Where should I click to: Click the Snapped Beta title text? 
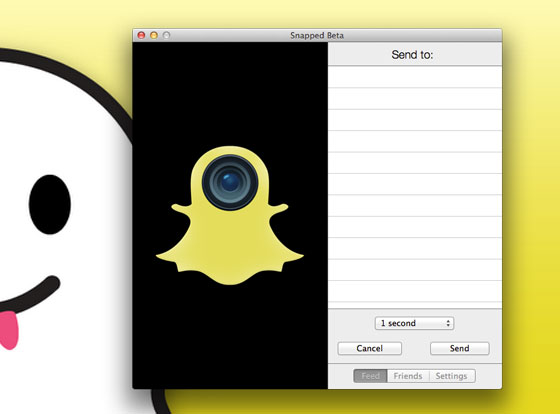click(317, 35)
